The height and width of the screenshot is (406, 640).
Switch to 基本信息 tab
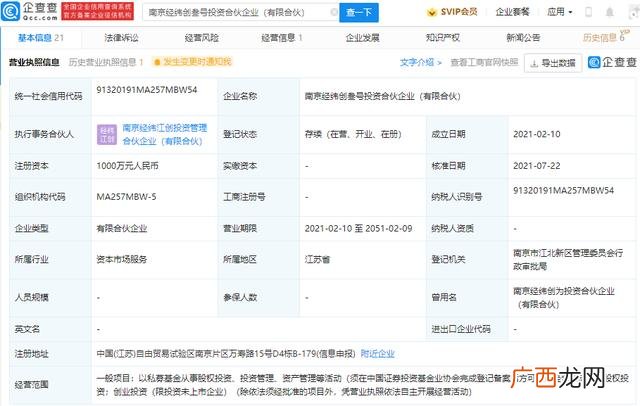click(41, 38)
